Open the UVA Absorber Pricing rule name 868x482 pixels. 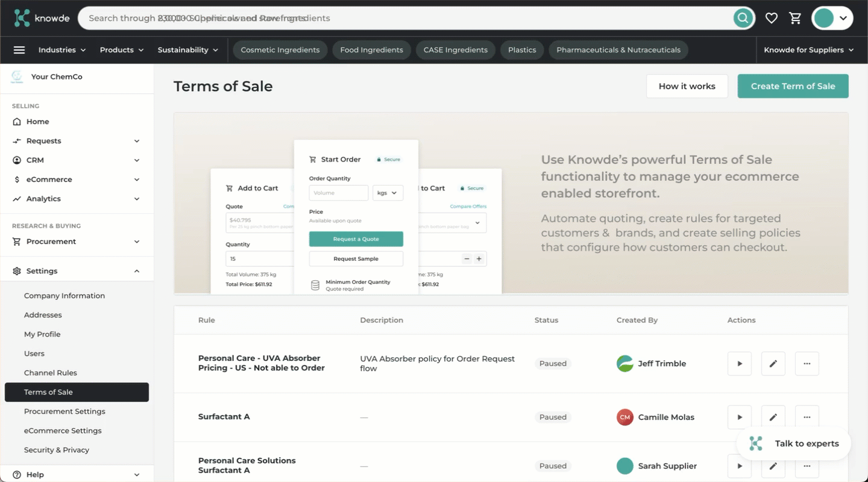[262, 363]
